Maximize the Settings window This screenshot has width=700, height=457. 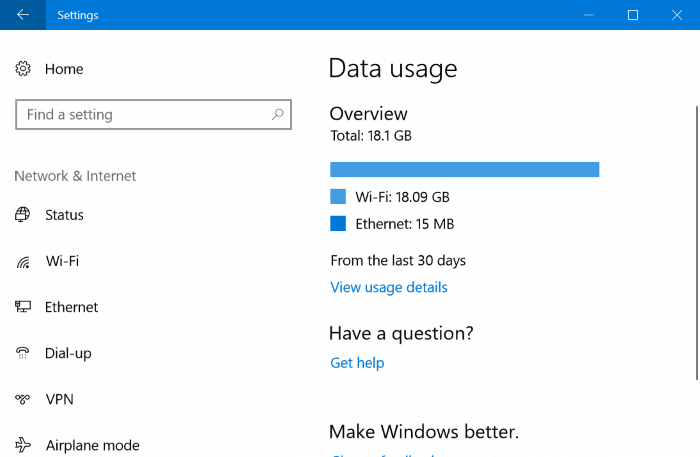click(x=633, y=15)
